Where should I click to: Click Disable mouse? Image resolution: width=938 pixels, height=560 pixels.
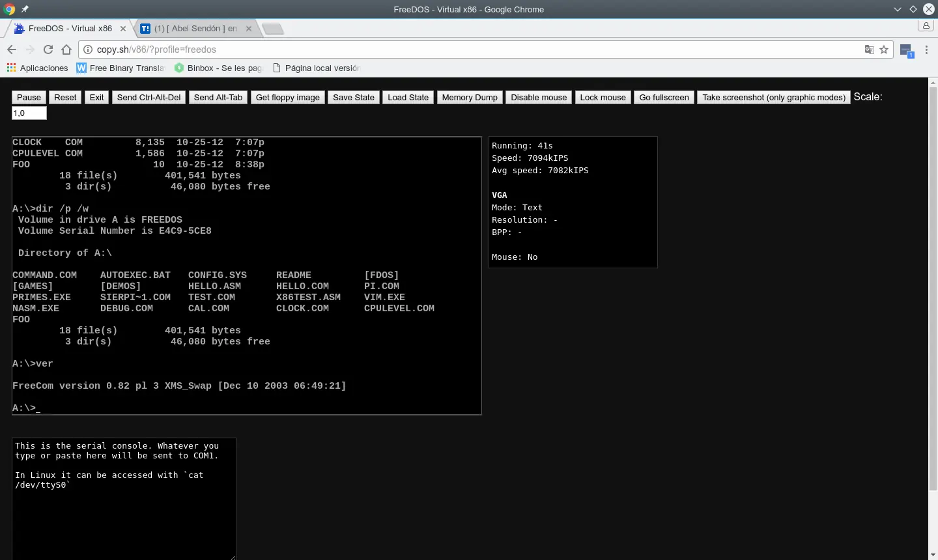(539, 97)
